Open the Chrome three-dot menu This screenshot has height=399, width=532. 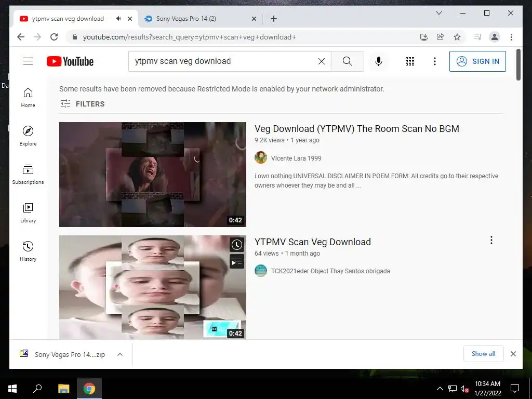[x=511, y=37]
